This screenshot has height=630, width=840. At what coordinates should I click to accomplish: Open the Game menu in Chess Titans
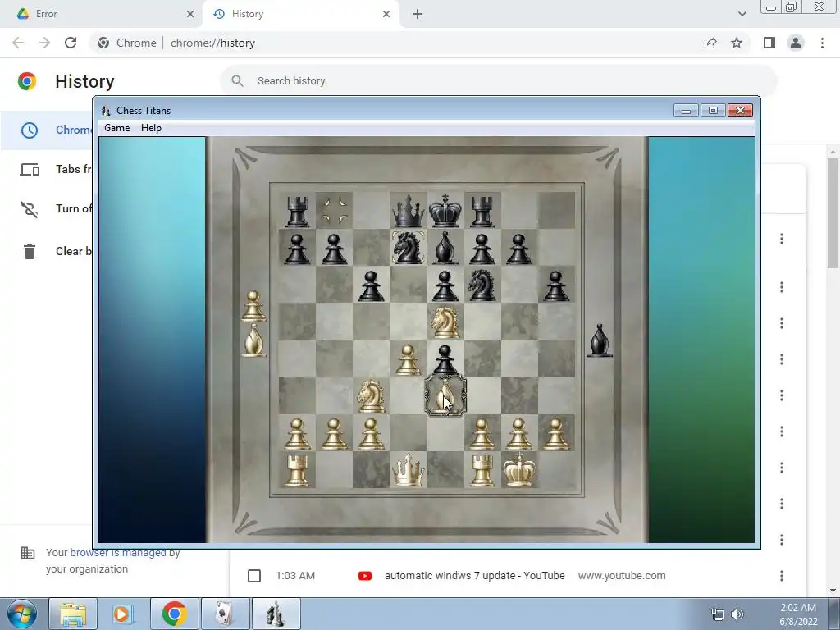point(116,128)
